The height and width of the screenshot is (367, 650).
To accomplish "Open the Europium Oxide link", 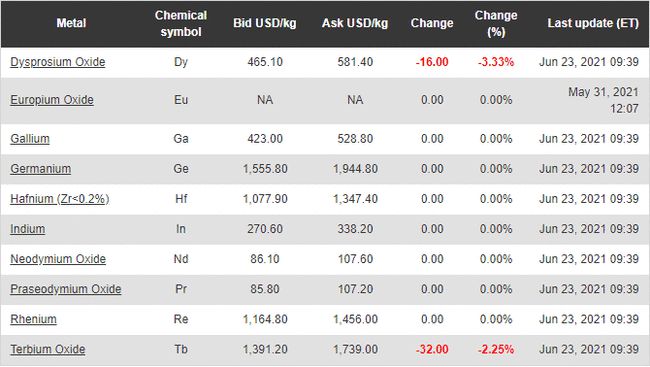I will pos(52,100).
